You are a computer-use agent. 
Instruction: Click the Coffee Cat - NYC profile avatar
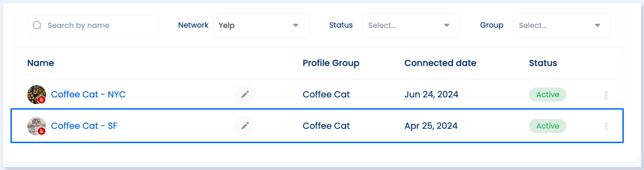click(x=37, y=95)
